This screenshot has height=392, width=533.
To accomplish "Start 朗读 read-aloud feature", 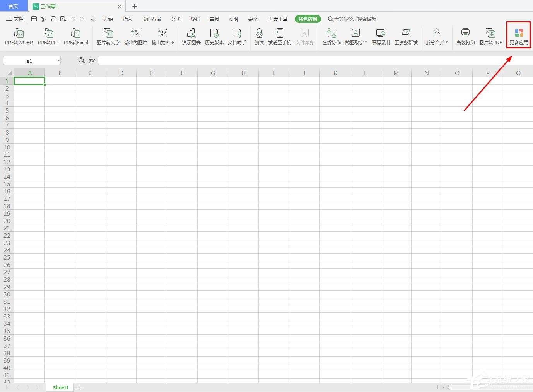I will (259, 37).
